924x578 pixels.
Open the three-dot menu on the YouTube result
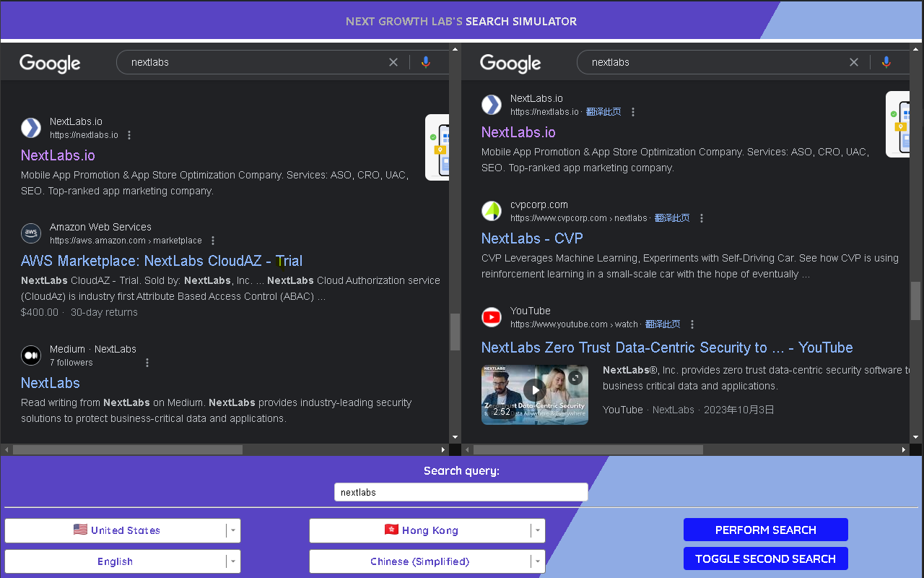[692, 324]
